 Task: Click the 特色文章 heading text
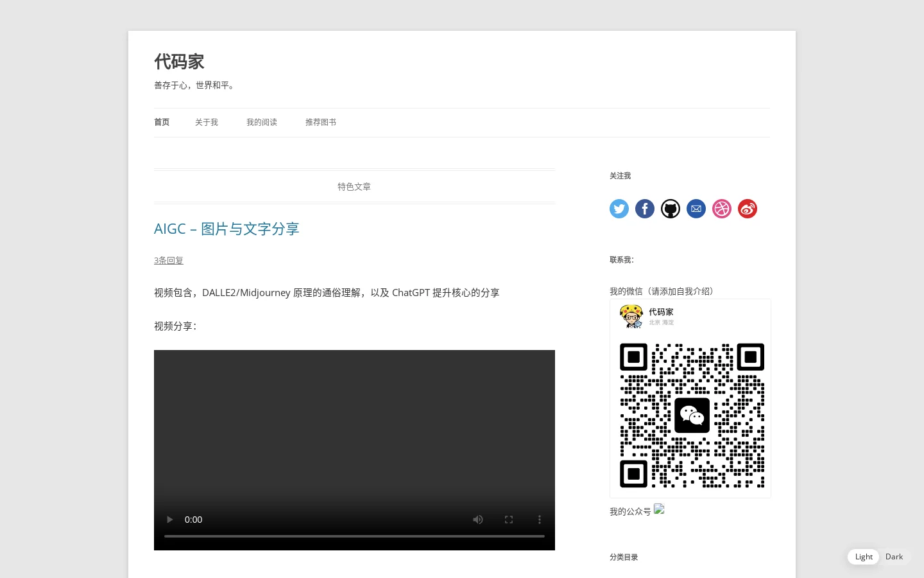point(354,187)
